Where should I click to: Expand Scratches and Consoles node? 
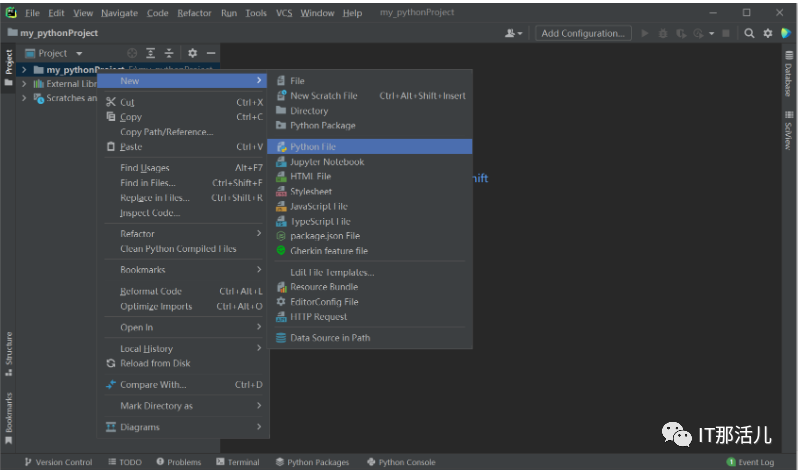point(24,98)
